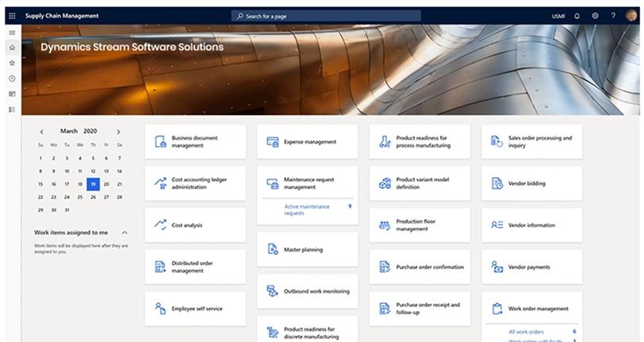Go to previous month in calendar
Screen dimensions: 644x342
[x=42, y=132]
